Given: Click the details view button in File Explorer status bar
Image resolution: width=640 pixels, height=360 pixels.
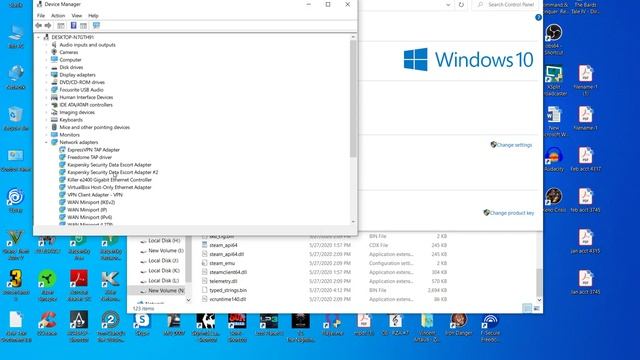Looking at the screenshot, I should pyautogui.click(x=527, y=309).
